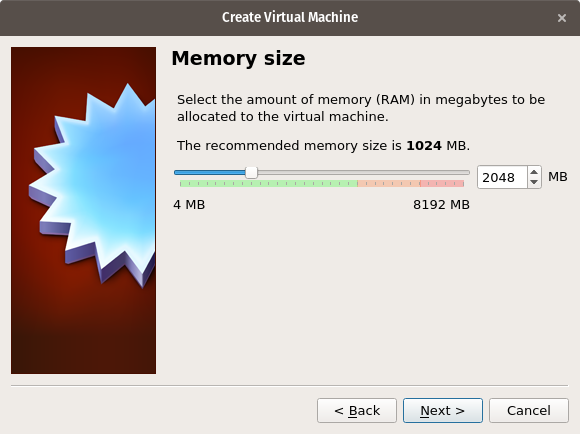The height and width of the screenshot is (434, 580).
Task: Click the MB unit label beside spinbox
Action: [x=558, y=177]
